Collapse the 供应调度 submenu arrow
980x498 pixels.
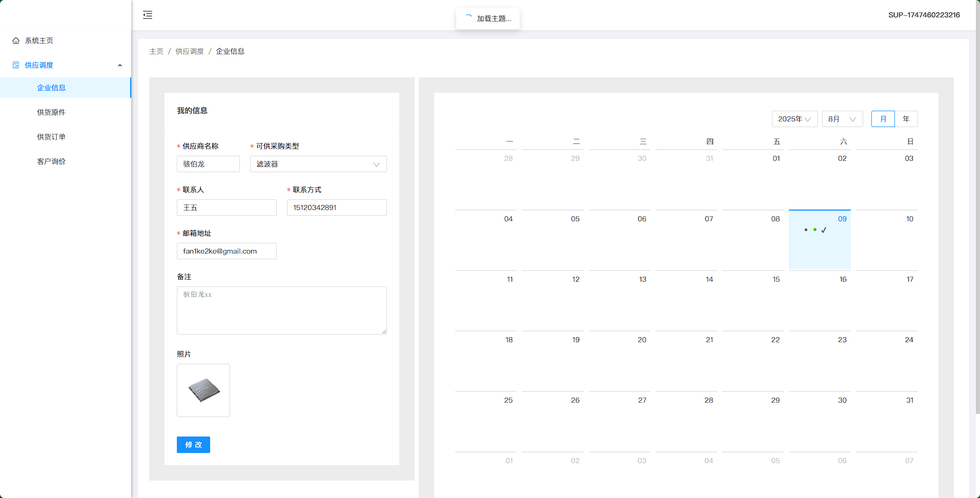click(x=120, y=65)
